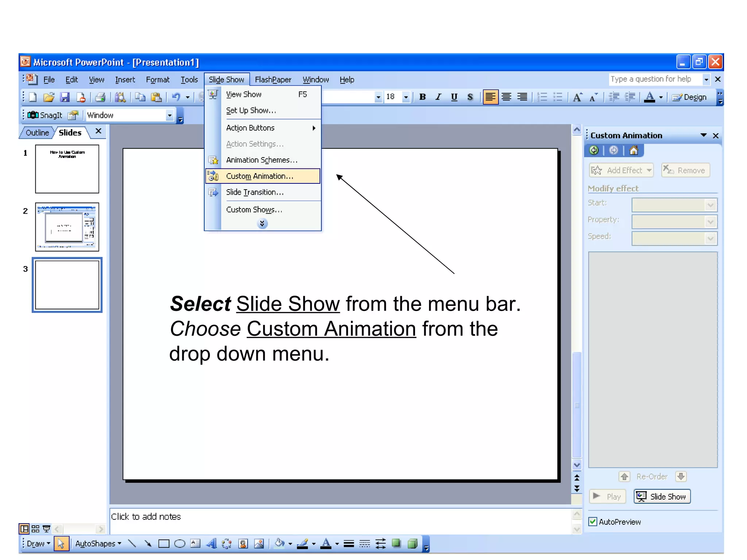This screenshot has height=560, width=747.
Task: Click the SnagIt capture icon
Action: pyautogui.click(x=45, y=115)
